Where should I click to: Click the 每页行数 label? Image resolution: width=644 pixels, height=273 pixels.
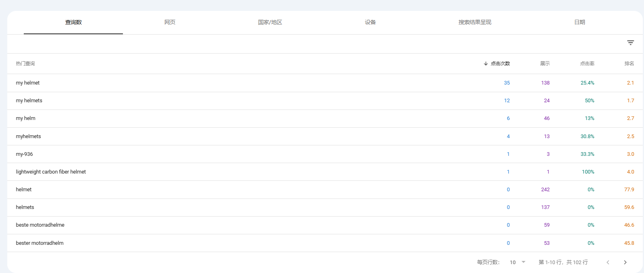pos(488,262)
